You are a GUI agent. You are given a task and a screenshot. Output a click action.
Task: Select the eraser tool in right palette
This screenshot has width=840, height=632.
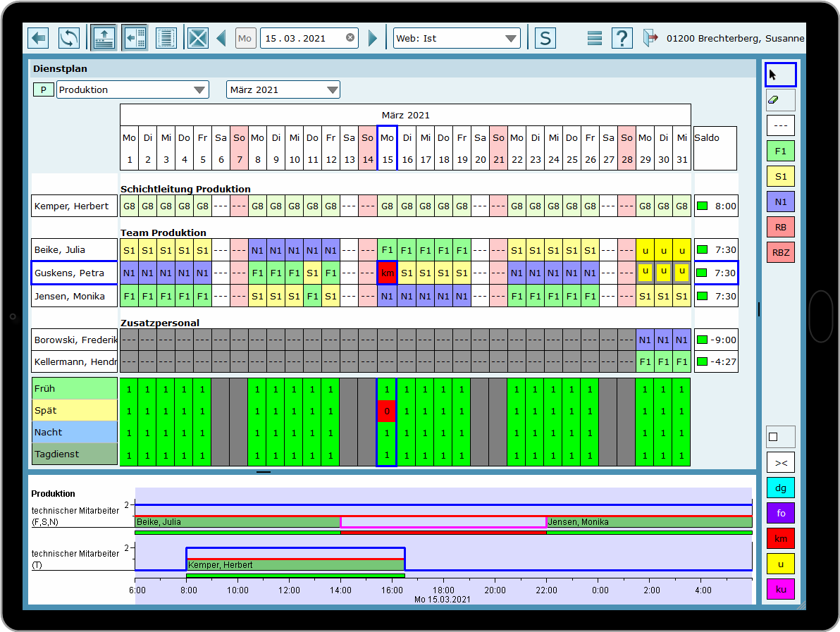tap(780, 100)
